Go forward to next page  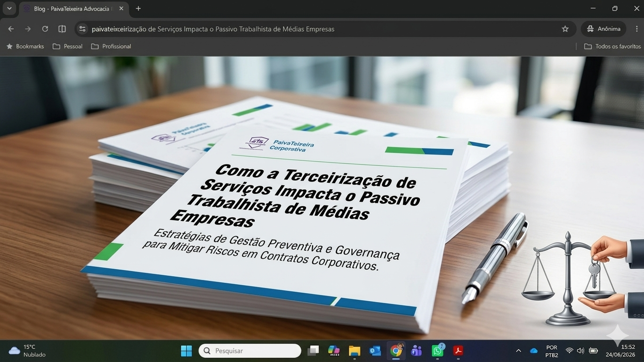coord(28,29)
